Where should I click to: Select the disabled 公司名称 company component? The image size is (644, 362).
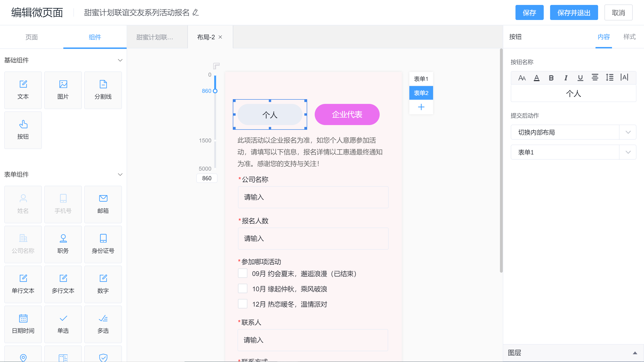[x=23, y=244]
